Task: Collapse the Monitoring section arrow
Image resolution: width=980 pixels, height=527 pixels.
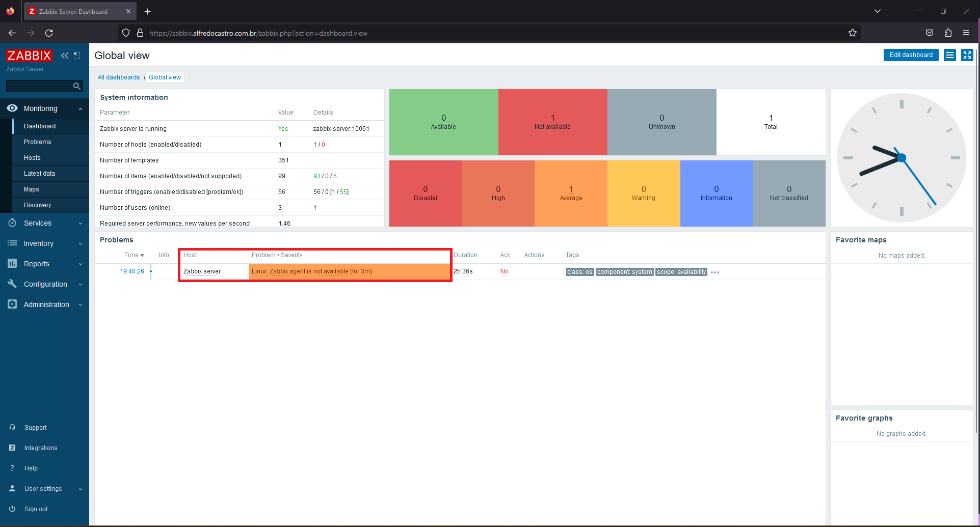Action: coord(81,108)
